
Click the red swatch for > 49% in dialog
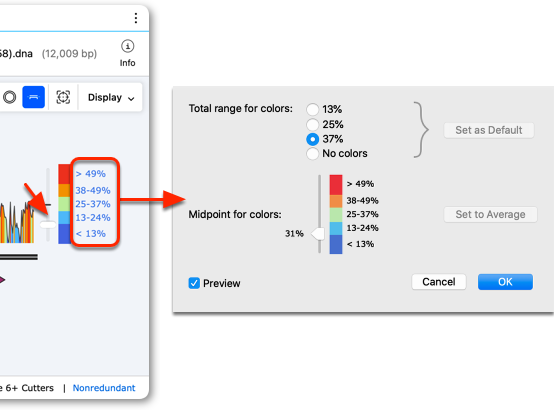(x=336, y=185)
